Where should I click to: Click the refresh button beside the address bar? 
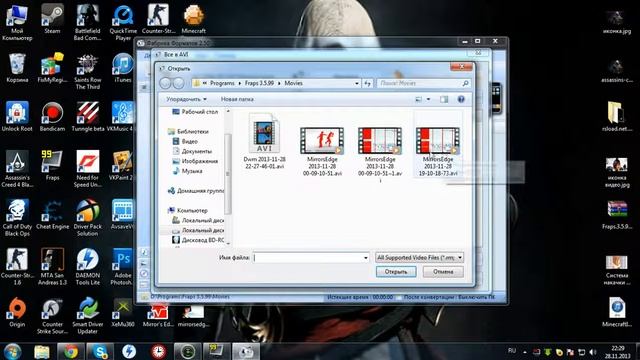367,83
